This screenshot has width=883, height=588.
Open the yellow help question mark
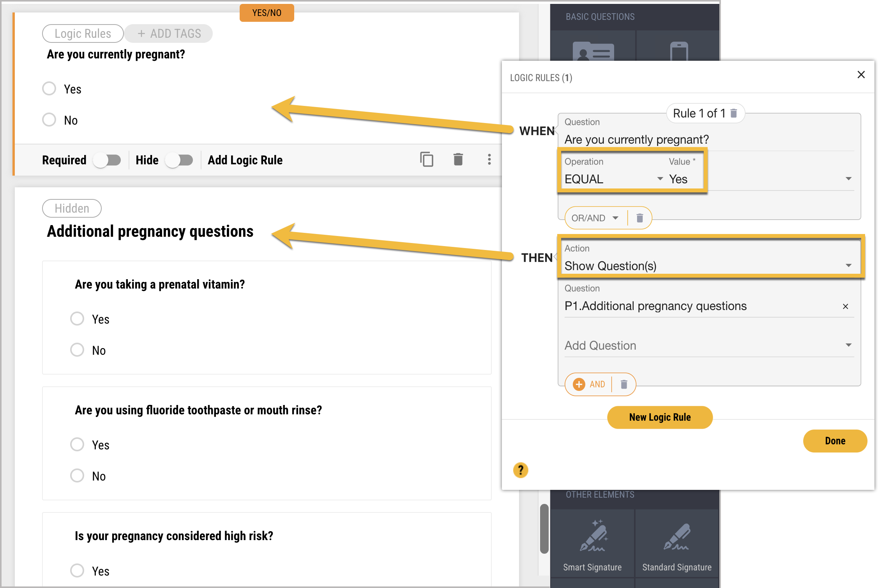click(x=521, y=470)
